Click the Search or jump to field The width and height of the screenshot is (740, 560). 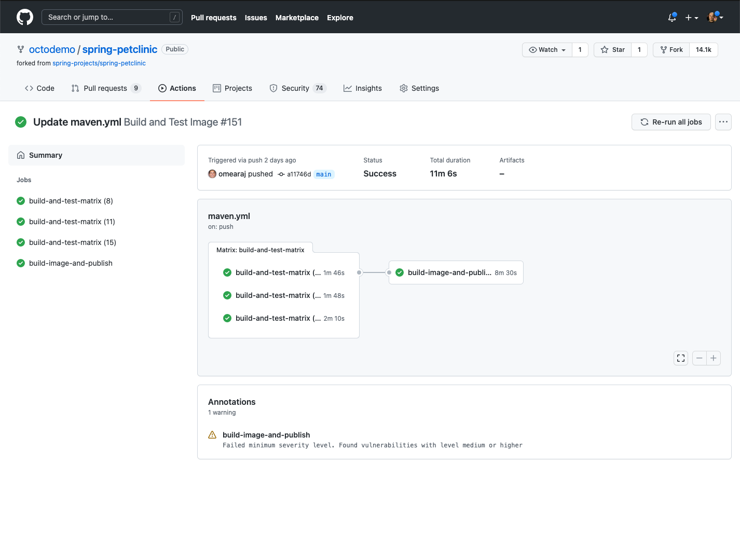112,17
